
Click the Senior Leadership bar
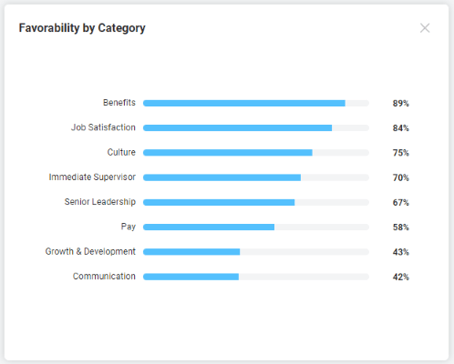(x=256, y=202)
